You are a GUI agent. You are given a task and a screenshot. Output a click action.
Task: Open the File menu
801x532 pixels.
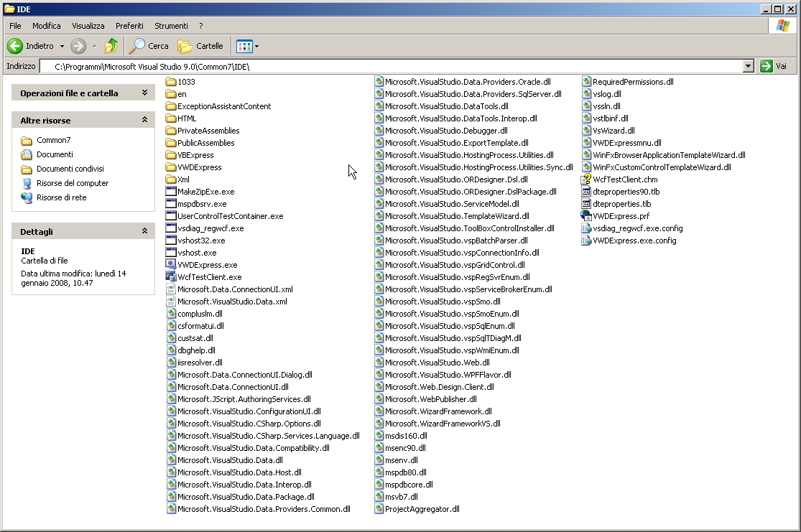coord(15,26)
